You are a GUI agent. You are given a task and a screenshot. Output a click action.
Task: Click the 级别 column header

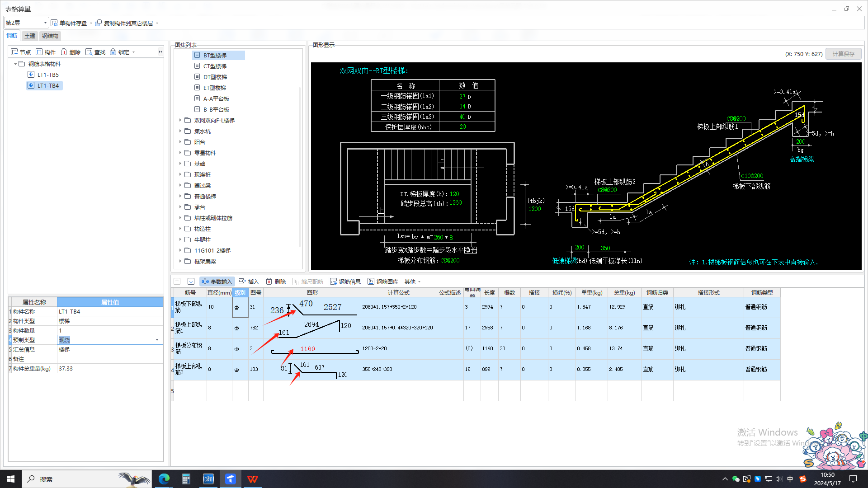[240, 292]
